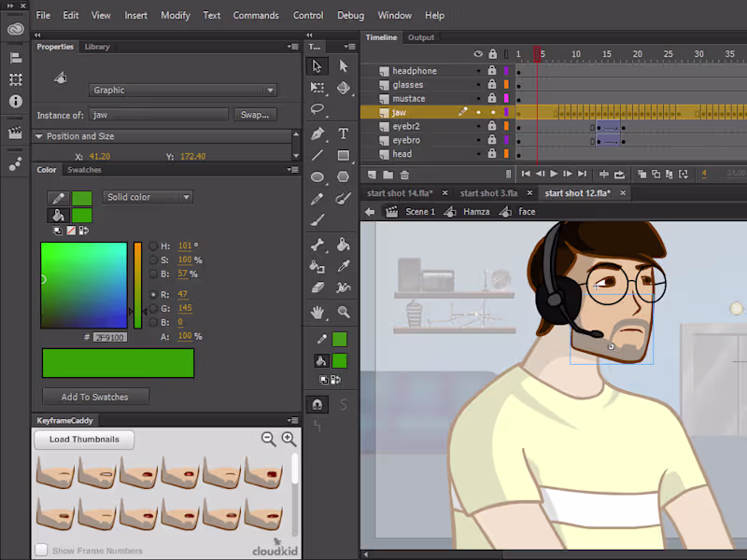Viewport: 747px width, 560px height.
Task: Check the Show Frame Numbers checkbox
Action: (x=41, y=550)
